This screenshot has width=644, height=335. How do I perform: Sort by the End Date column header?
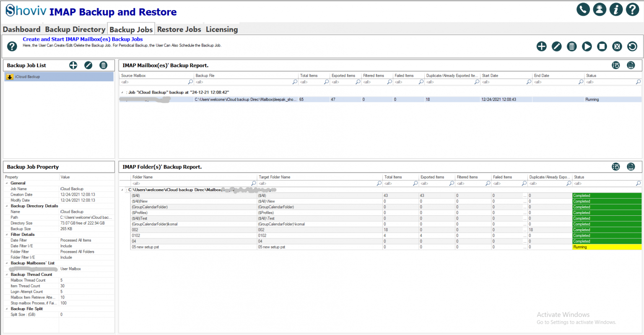(x=558, y=76)
